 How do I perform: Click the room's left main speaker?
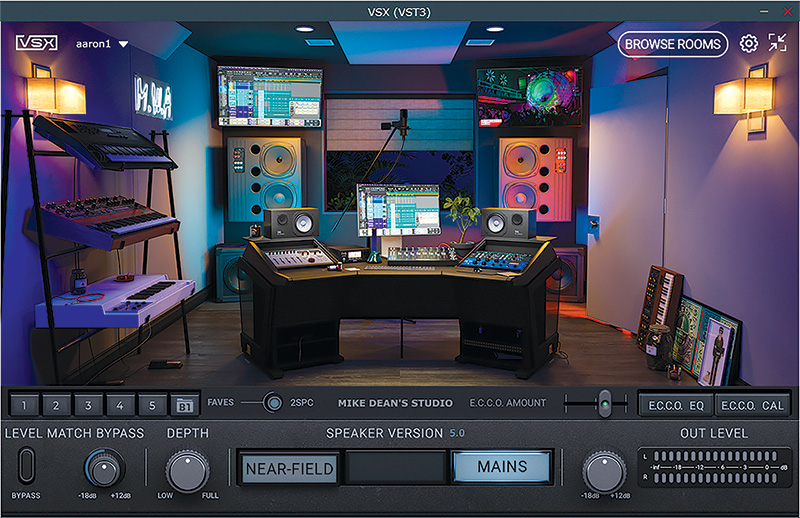(266, 179)
